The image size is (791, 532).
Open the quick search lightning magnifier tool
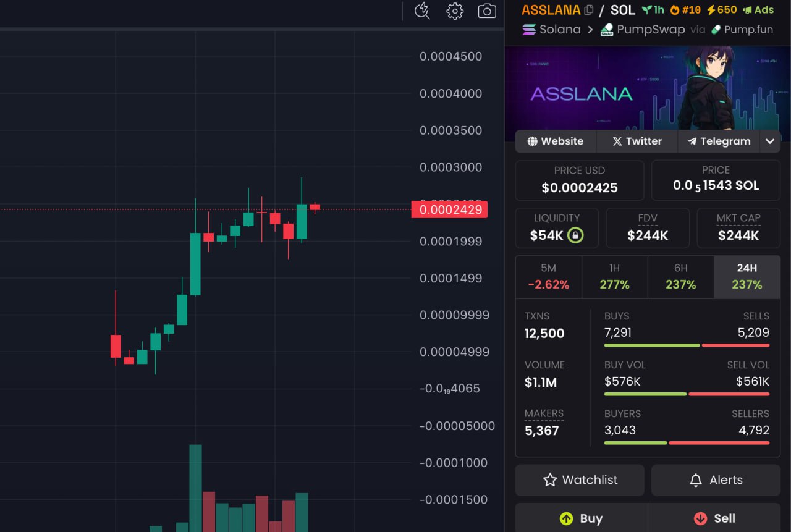tap(422, 11)
